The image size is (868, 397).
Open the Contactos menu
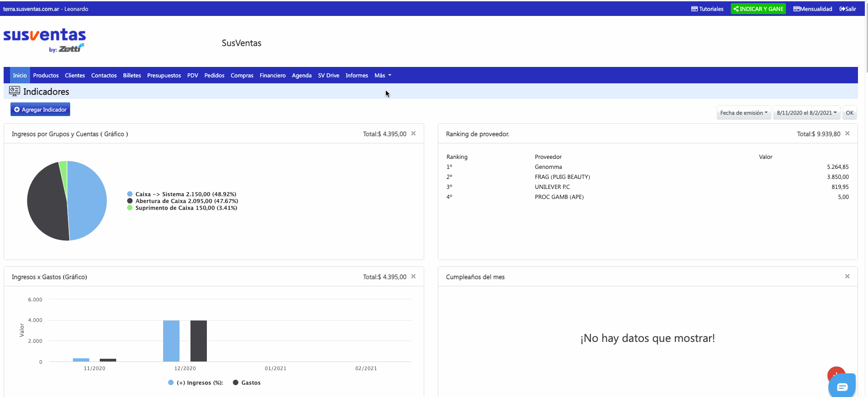coord(104,76)
